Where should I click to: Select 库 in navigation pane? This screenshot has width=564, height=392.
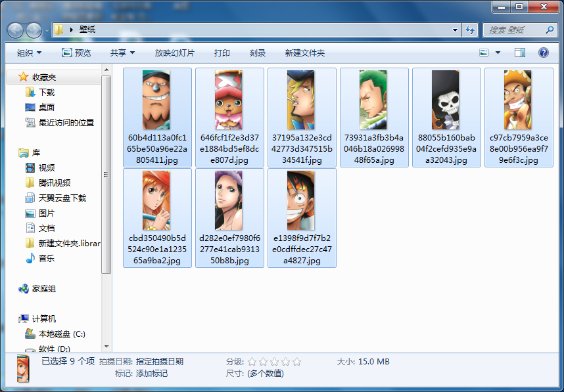point(36,153)
